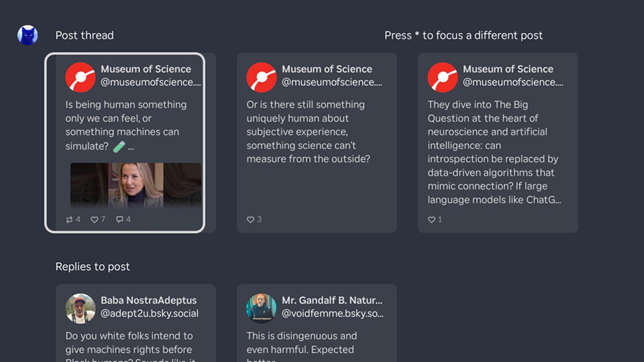644x362 pixels.
Task: Click repost icon on first thread post
Action: [69, 219]
